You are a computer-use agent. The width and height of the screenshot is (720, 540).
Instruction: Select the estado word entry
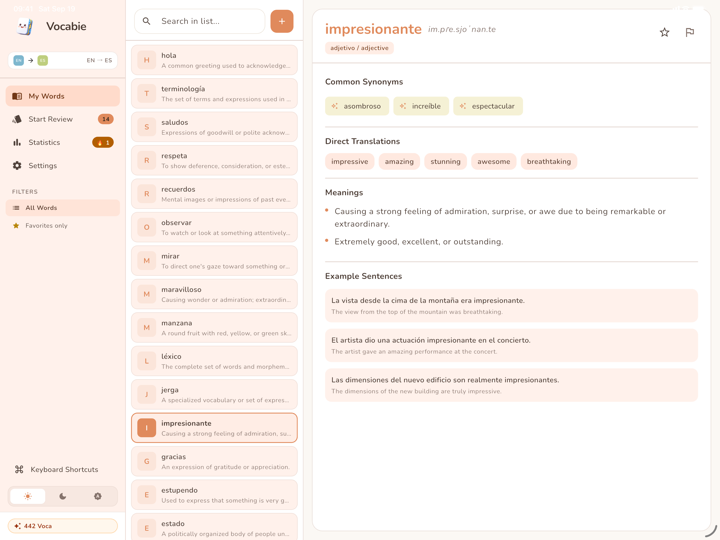214,527
